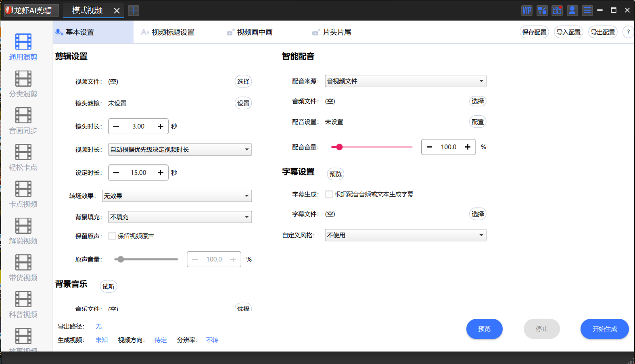The height and width of the screenshot is (364, 635).
Task: Switch to 片头片尾 tab
Action: point(332,32)
